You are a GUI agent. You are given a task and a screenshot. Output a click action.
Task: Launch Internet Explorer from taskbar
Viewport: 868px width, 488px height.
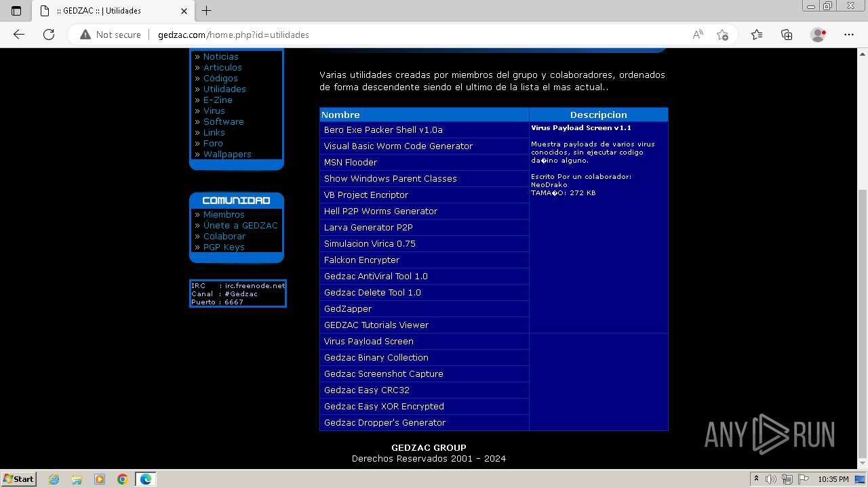pyautogui.click(x=54, y=479)
